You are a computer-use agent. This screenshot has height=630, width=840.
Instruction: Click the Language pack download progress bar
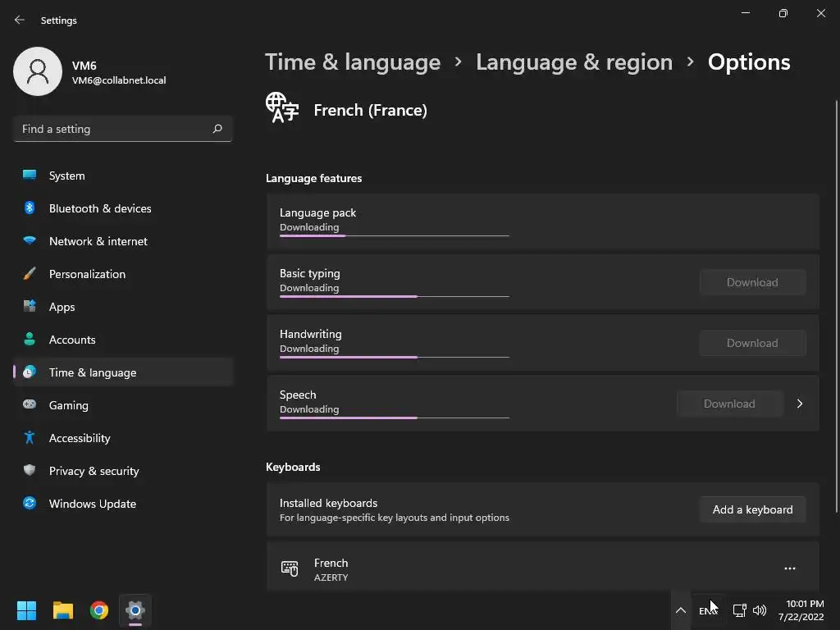click(394, 235)
